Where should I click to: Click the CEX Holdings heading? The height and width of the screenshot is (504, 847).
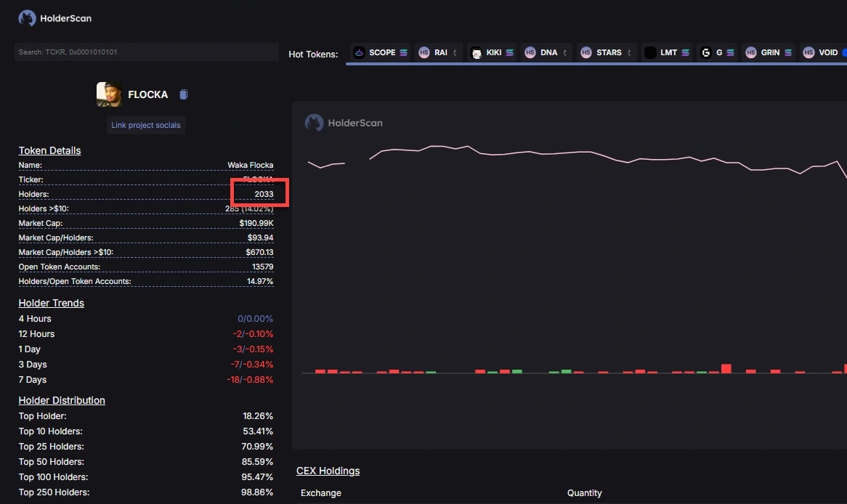pos(328,471)
